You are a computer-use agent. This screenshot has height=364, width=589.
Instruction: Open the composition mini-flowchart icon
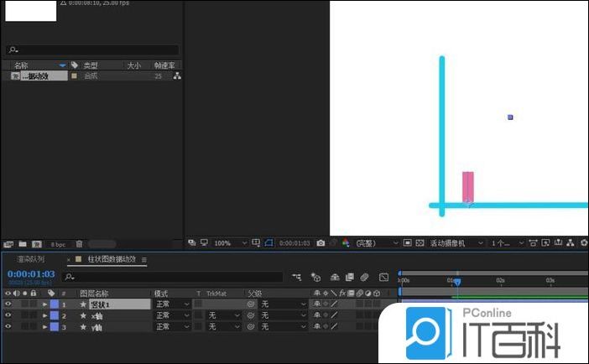(295, 276)
